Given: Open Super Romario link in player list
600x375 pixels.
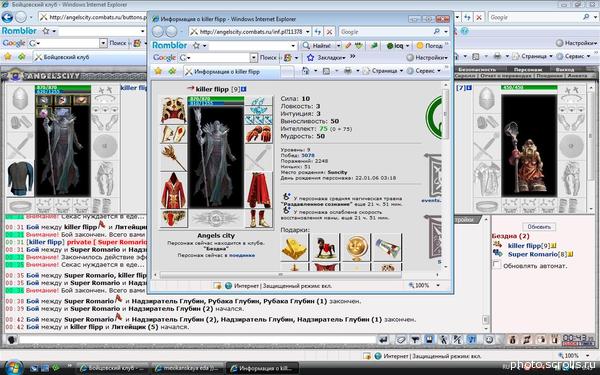Looking at the screenshot, I should (x=533, y=254).
